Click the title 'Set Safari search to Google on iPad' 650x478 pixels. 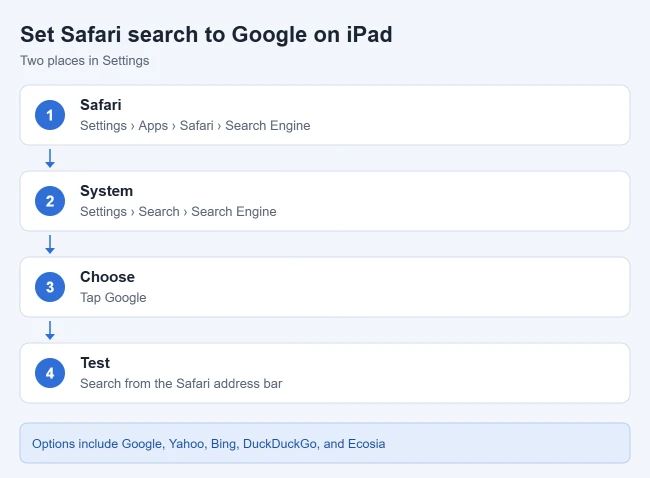(206, 34)
